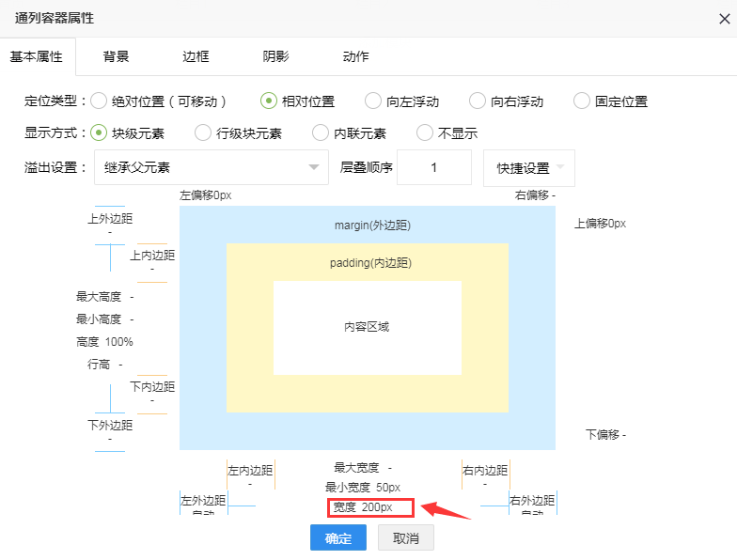Set display mode to 行级块元素

[x=203, y=133]
